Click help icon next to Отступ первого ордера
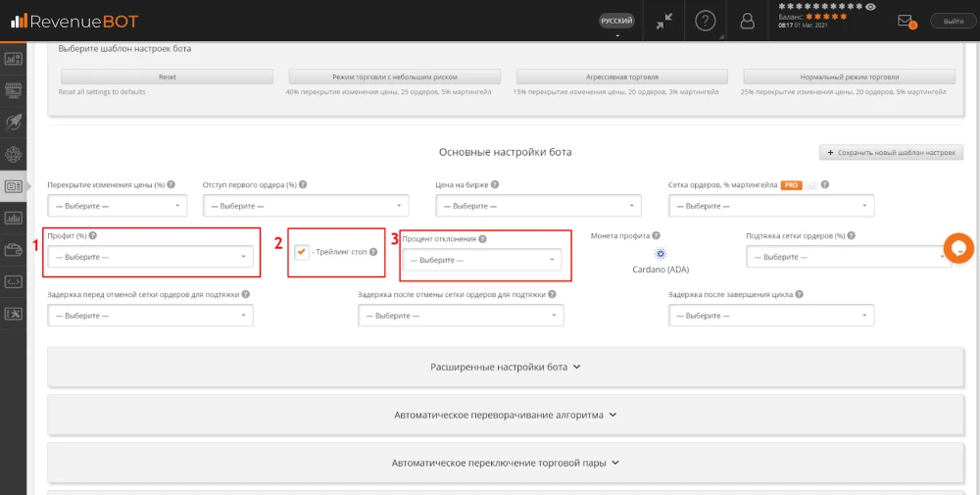The width and height of the screenshot is (980, 495). [x=303, y=184]
